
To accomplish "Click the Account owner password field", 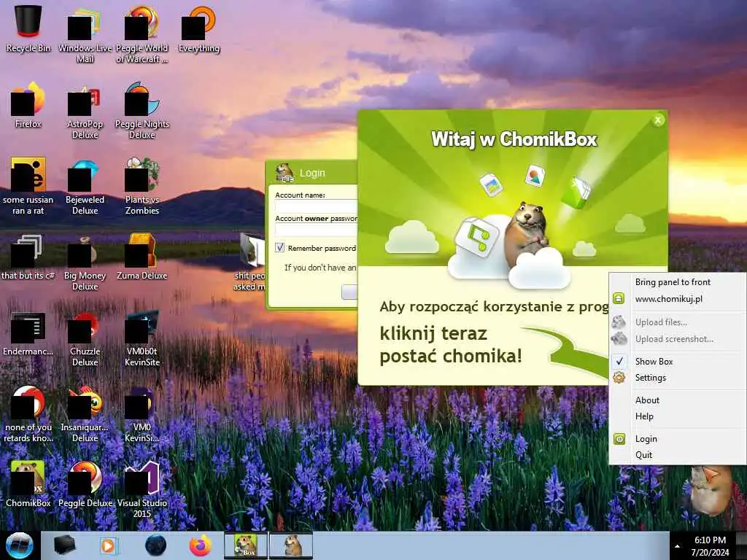I will point(316,230).
